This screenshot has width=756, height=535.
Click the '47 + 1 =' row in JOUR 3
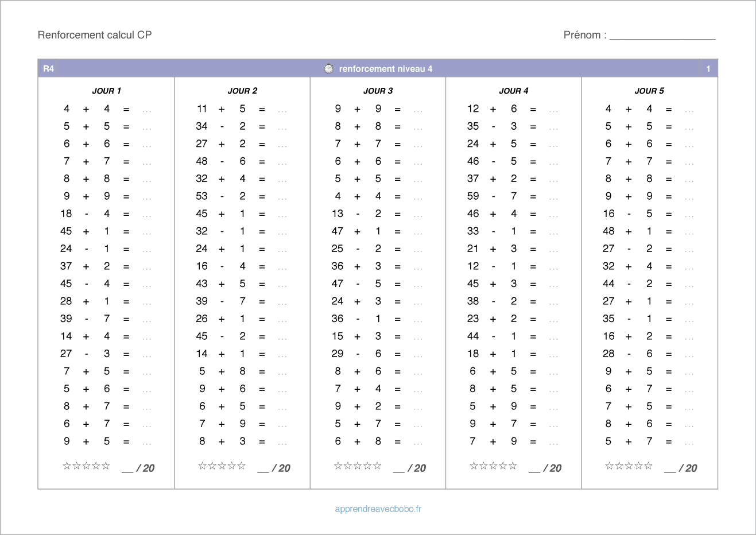[x=377, y=231]
